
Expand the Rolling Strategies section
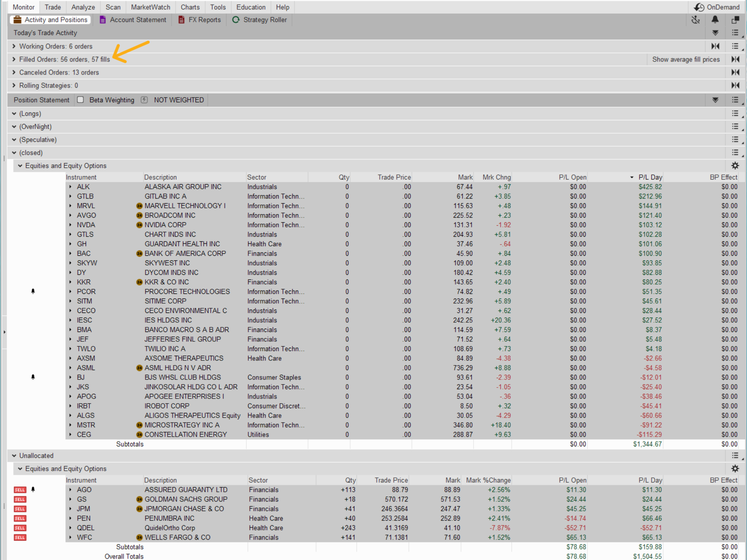click(x=14, y=85)
